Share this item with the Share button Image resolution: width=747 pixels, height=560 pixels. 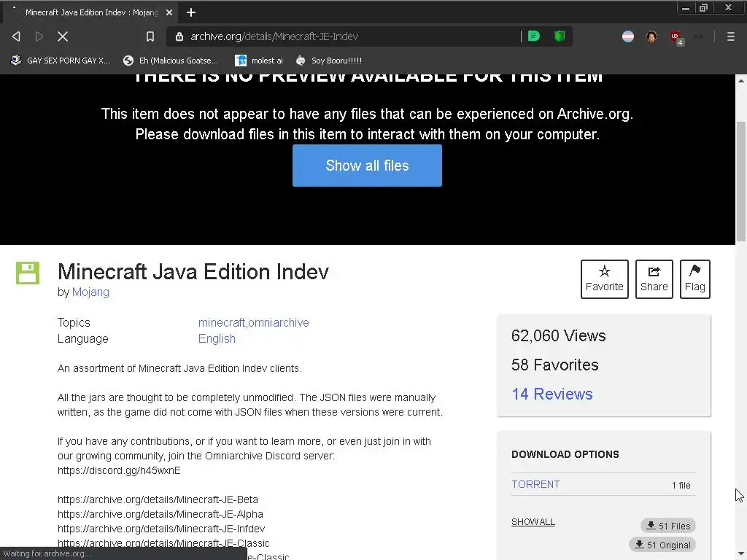pos(654,279)
